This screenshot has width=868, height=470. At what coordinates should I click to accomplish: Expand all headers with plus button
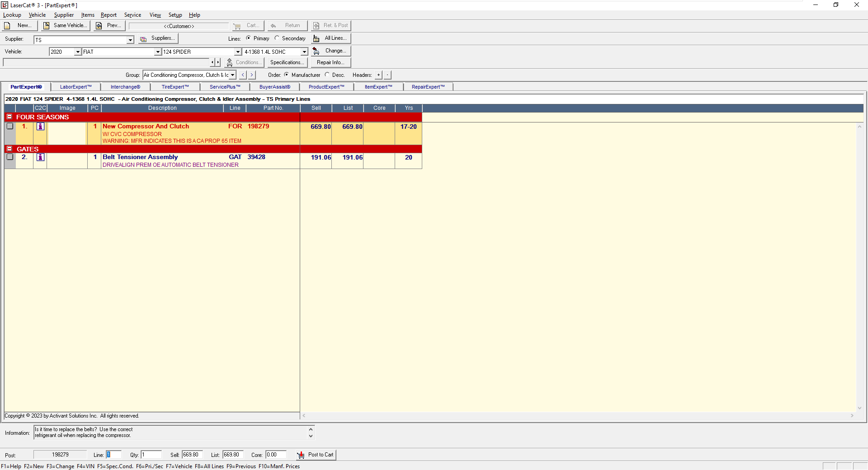point(379,75)
